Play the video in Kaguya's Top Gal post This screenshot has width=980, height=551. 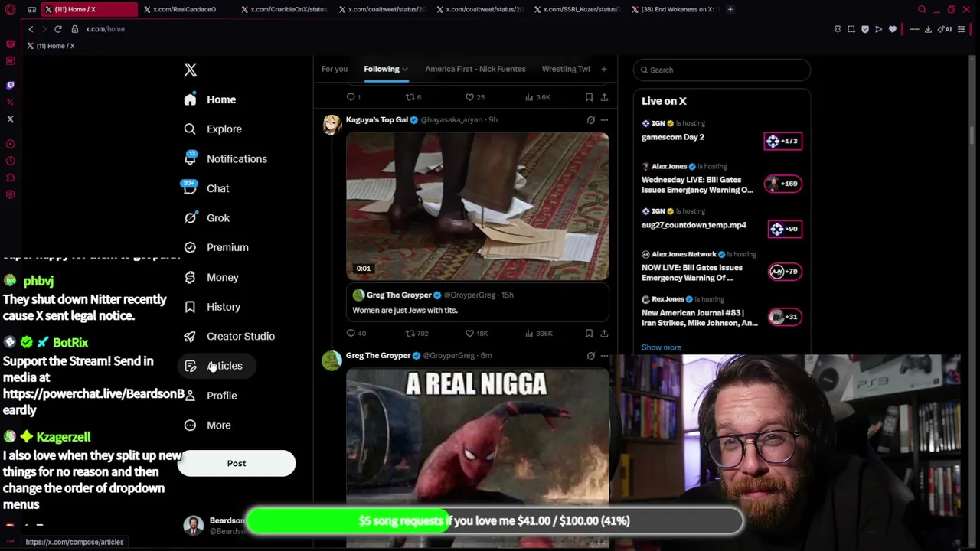(478, 207)
